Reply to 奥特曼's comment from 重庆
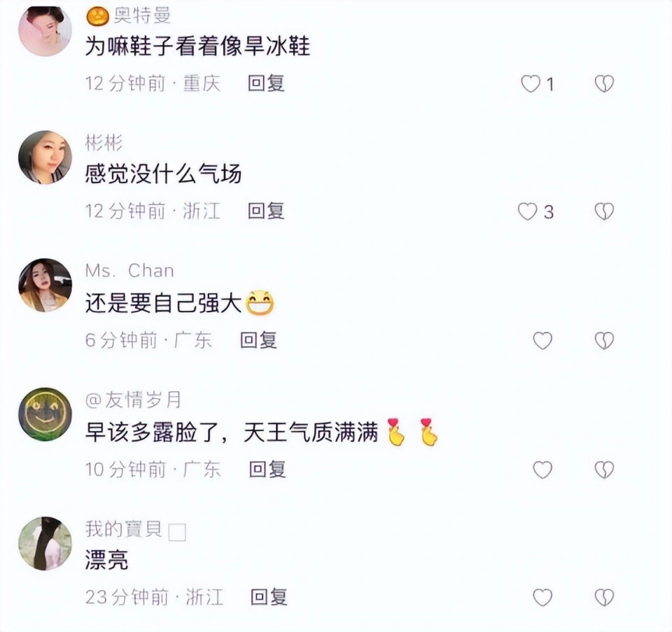This screenshot has height=632, width=672. 266,83
